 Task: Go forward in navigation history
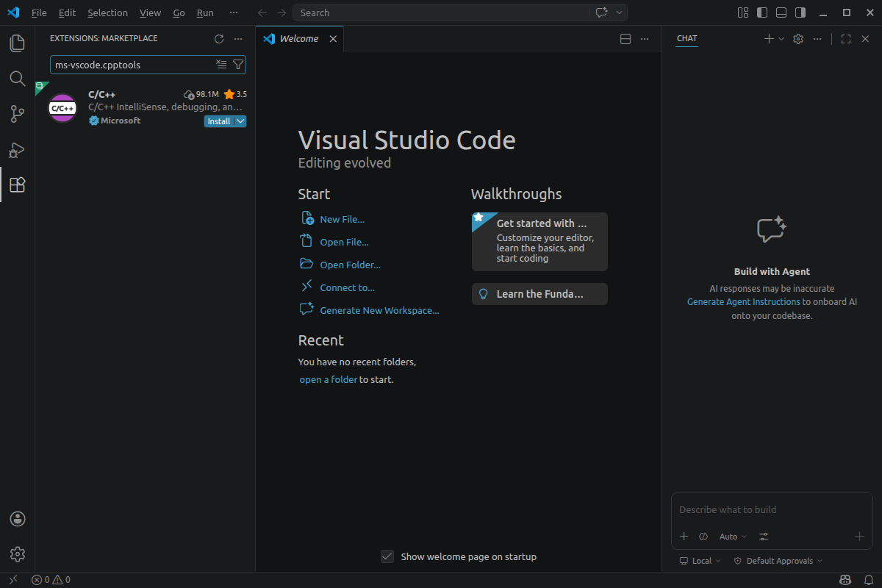click(282, 12)
